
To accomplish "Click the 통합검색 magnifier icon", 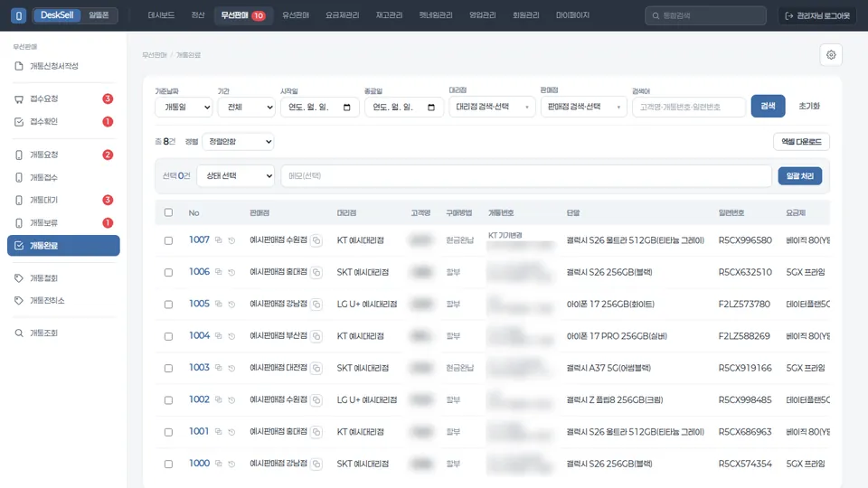I will 656,15.
